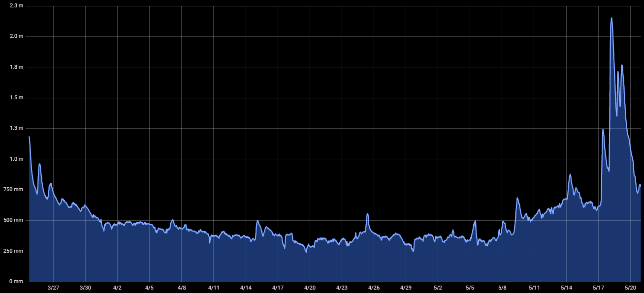Select the 4/2 date label
This screenshot has width=644, height=293.
[117, 288]
